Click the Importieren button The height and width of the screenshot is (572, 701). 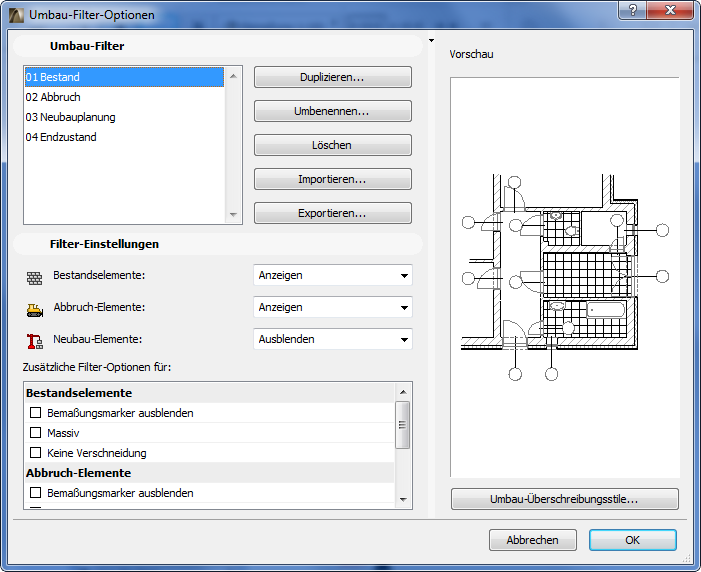(333, 179)
